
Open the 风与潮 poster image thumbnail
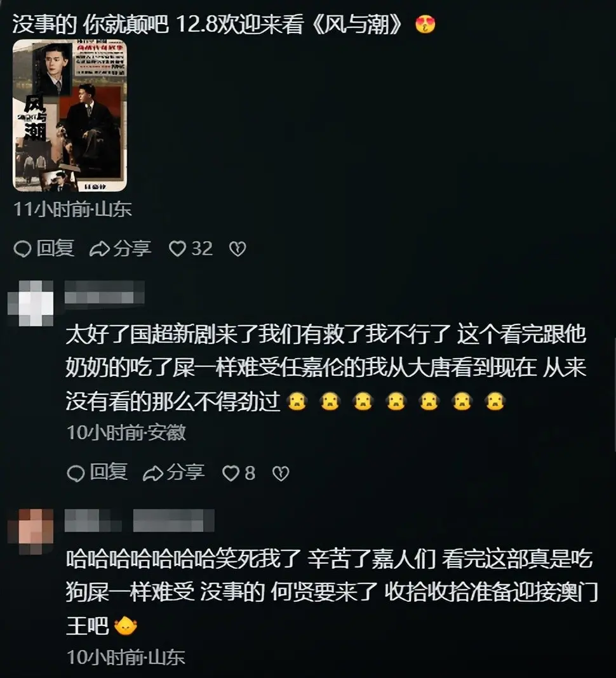coord(70,116)
